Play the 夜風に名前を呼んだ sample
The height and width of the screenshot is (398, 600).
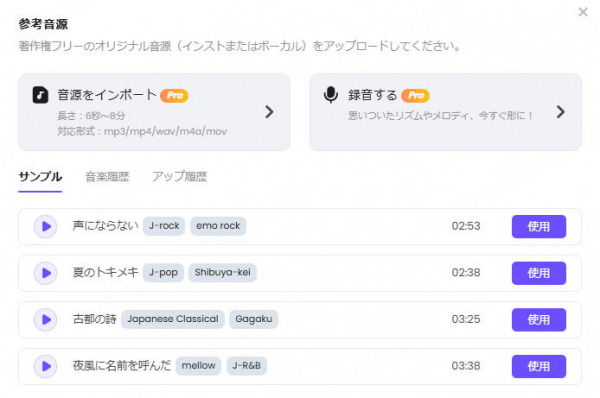click(46, 366)
